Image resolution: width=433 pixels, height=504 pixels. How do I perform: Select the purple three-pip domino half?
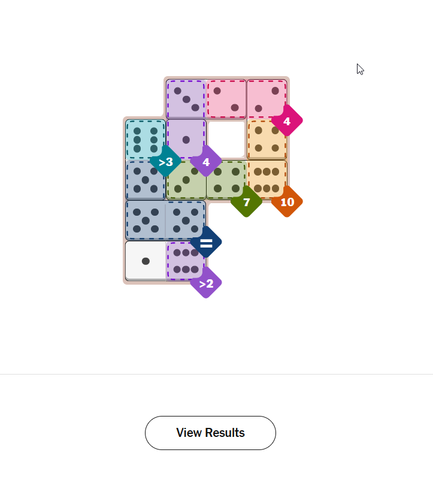186,99
